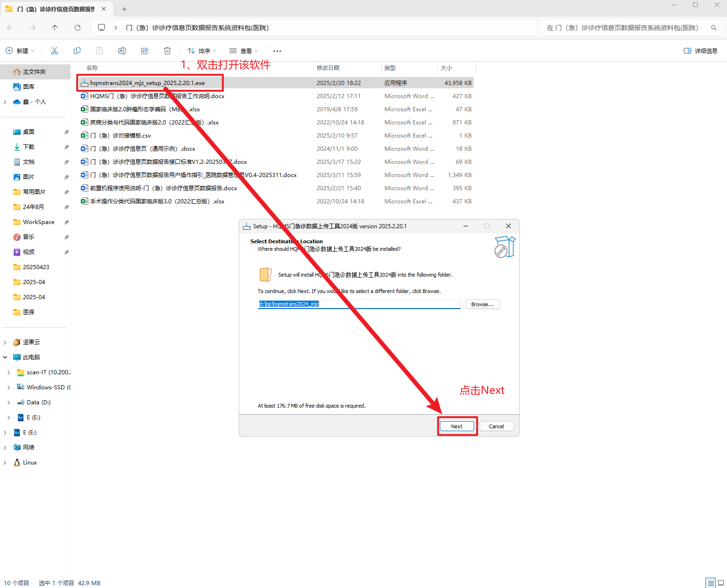
Task: Click the Rename icon in toolbar
Action: [122, 51]
